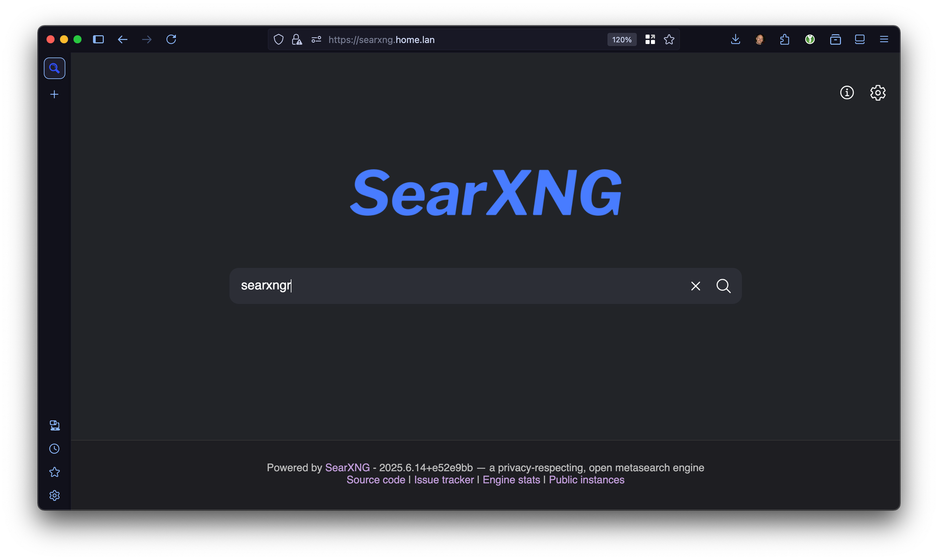Open the Engine stats link
Viewport: 938px width, 560px height.
coord(511,480)
